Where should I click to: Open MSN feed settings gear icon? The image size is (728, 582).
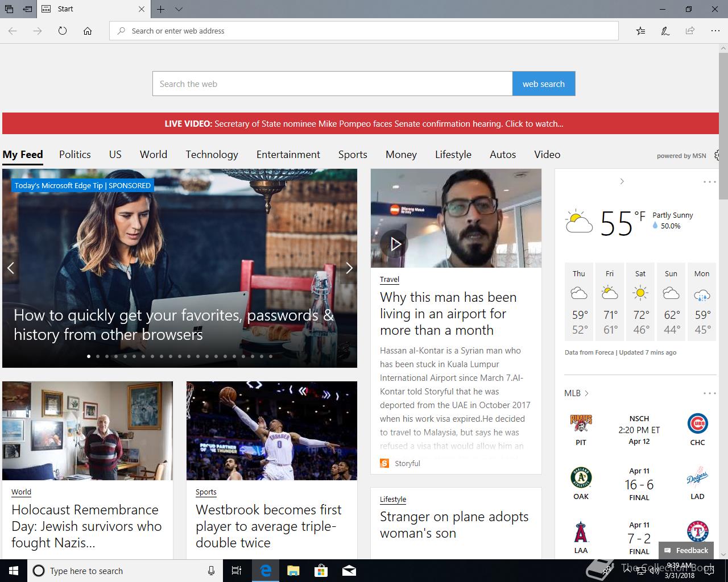pos(717,155)
